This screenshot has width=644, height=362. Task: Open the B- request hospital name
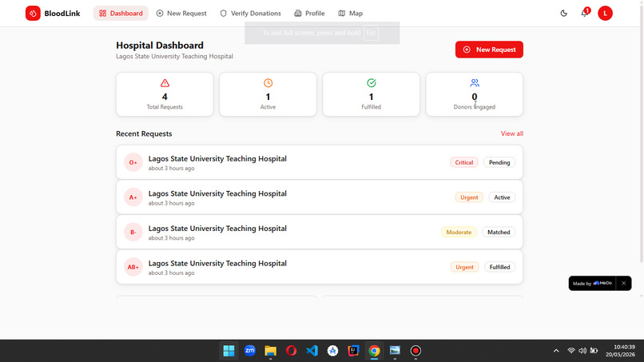click(217, 229)
